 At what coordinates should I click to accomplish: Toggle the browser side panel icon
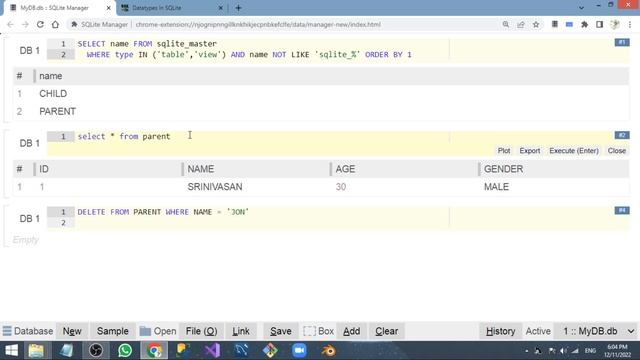pos(599,24)
